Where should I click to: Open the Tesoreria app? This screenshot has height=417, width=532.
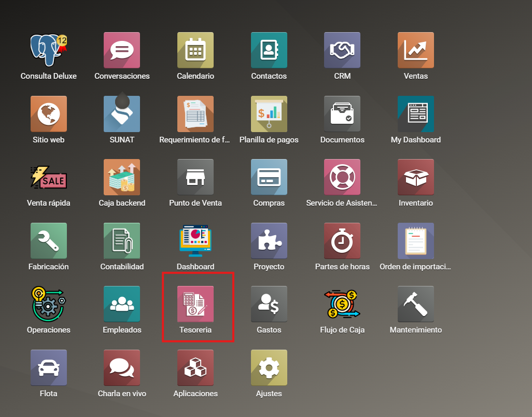pyautogui.click(x=195, y=304)
